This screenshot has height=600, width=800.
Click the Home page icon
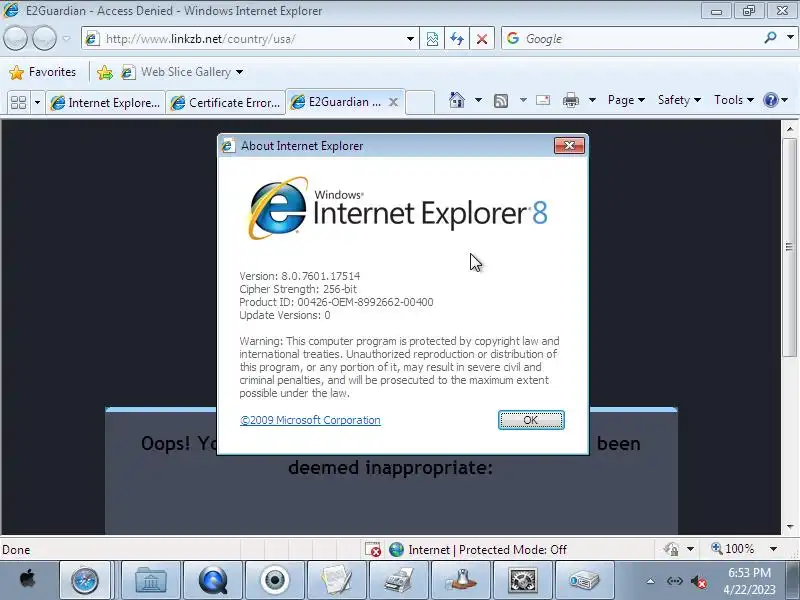coord(457,100)
